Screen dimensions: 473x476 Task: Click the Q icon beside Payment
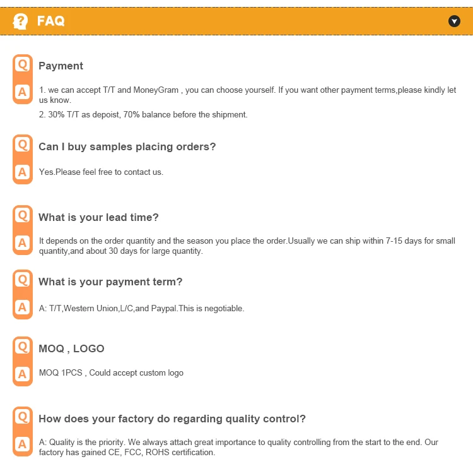tap(23, 64)
